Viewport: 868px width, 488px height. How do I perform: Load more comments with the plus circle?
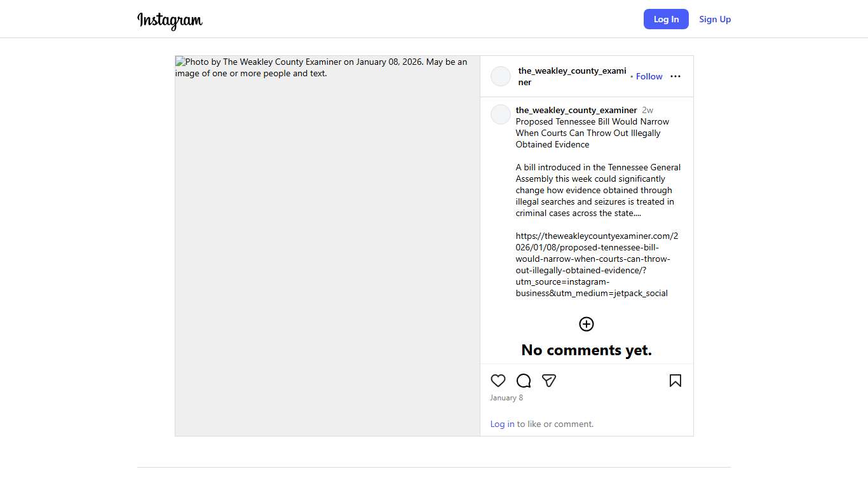587,324
